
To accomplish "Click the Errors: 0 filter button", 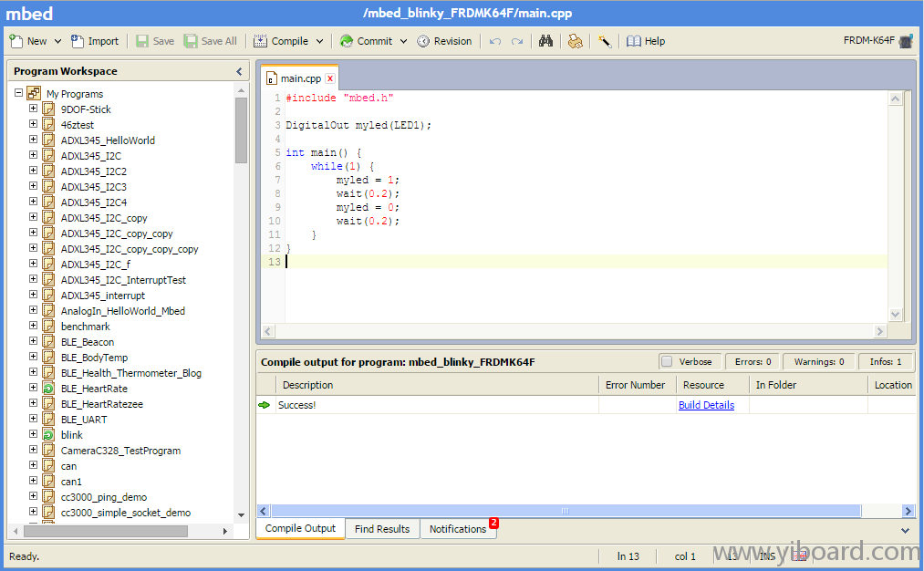I will point(753,361).
